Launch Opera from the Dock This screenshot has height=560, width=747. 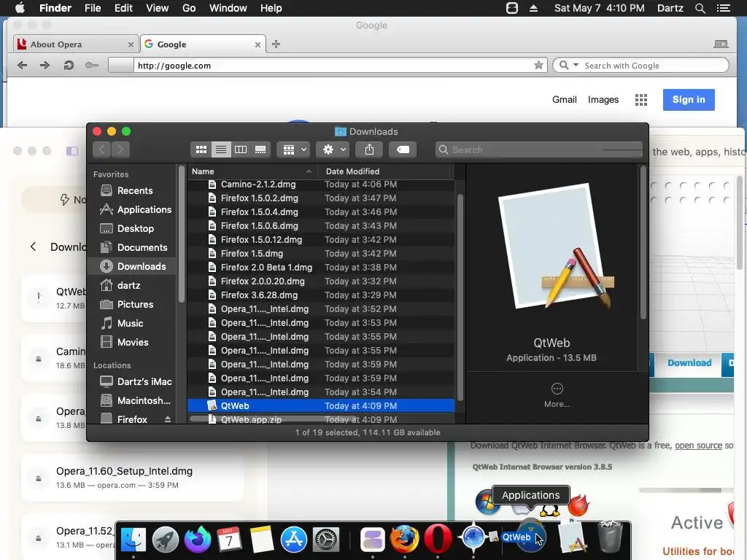click(x=438, y=539)
